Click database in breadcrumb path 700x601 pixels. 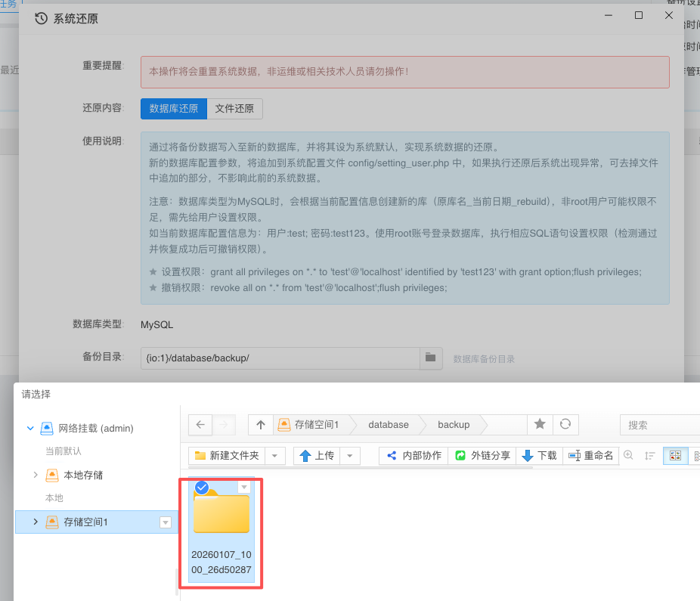(388, 425)
